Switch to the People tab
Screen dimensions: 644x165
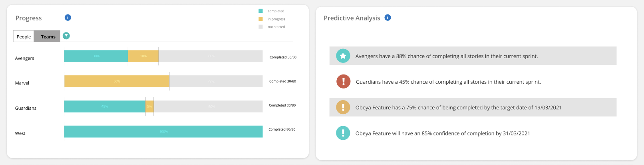pos(24,36)
